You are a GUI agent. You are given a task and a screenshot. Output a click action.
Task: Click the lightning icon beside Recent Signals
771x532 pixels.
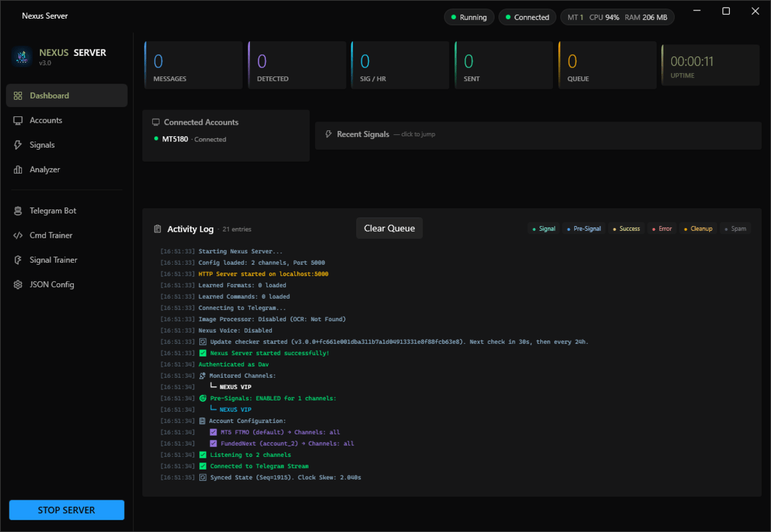coord(329,134)
